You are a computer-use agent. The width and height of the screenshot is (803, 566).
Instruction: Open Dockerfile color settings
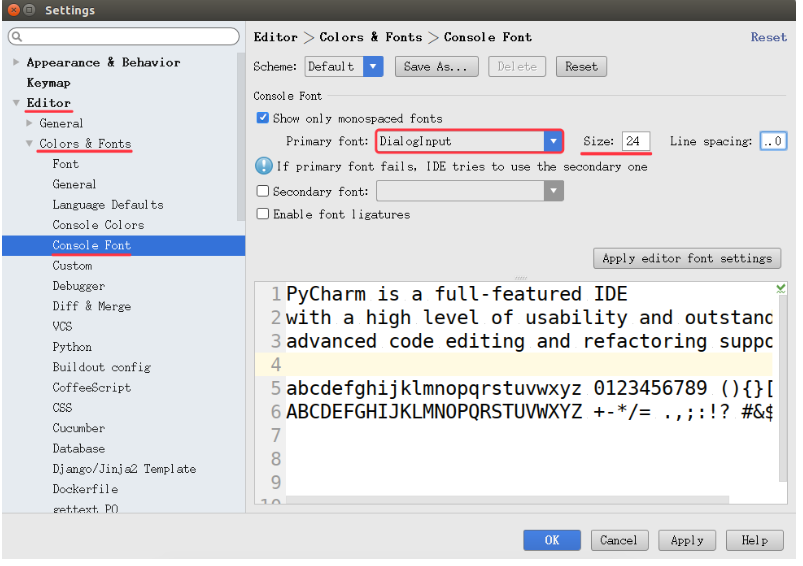point(85,489)
